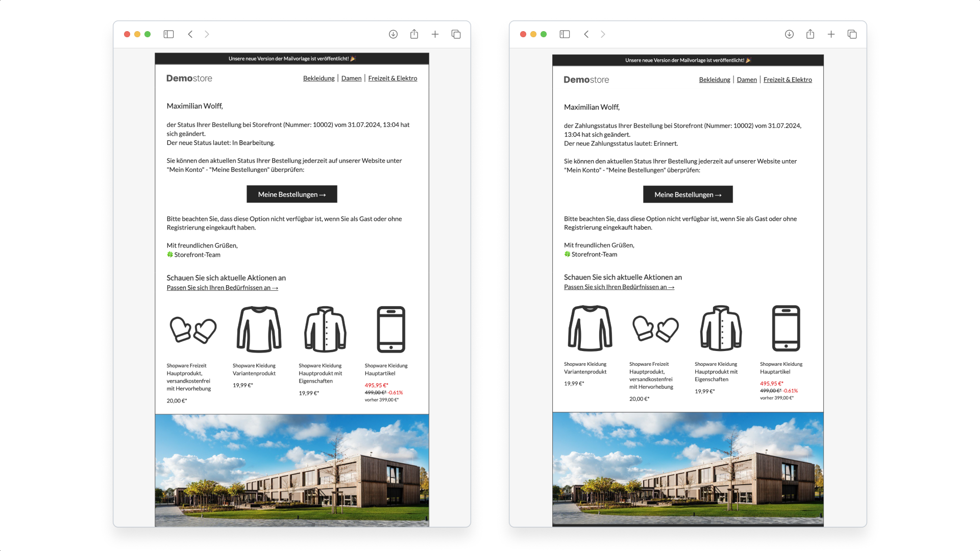Click 'Maximilian Wolff,' greeting in right email

pyautogui.click(x=592, y=107)
